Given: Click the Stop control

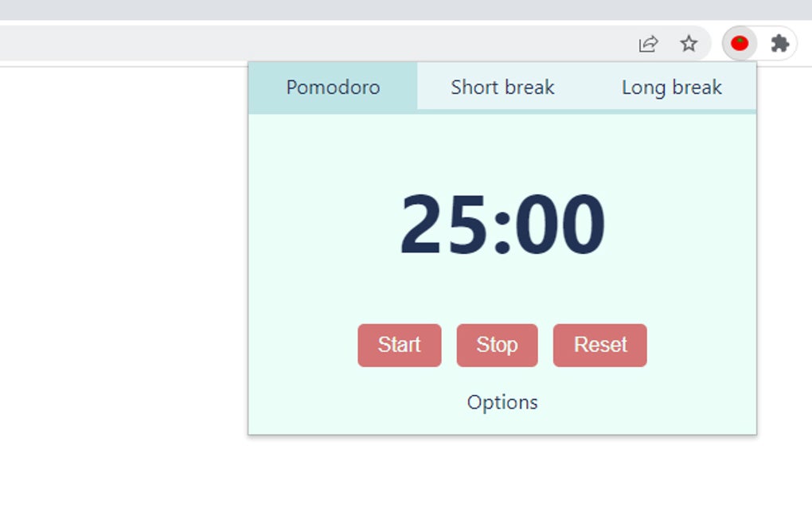Looking at the screenshot, I should click(497, 345).
